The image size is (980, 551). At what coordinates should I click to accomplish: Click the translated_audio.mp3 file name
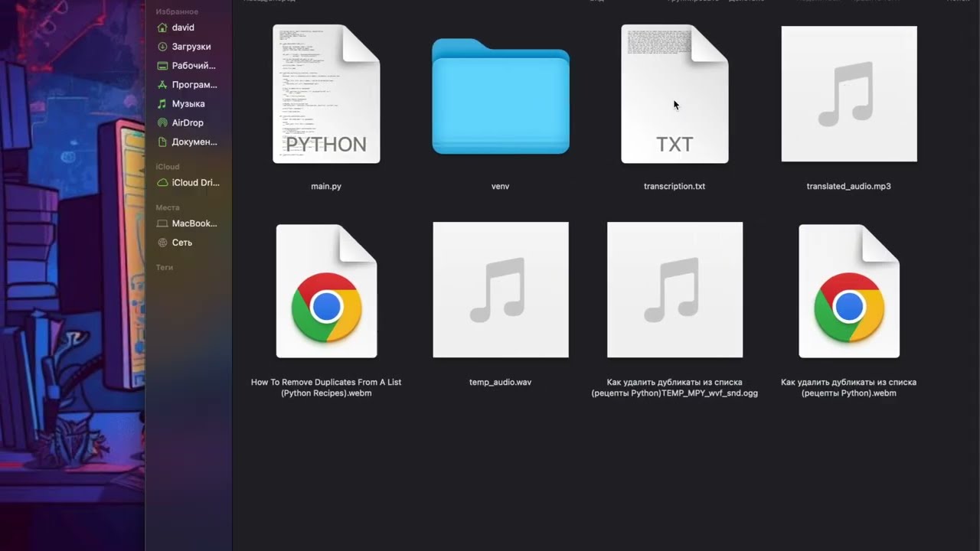pos(849,187)
